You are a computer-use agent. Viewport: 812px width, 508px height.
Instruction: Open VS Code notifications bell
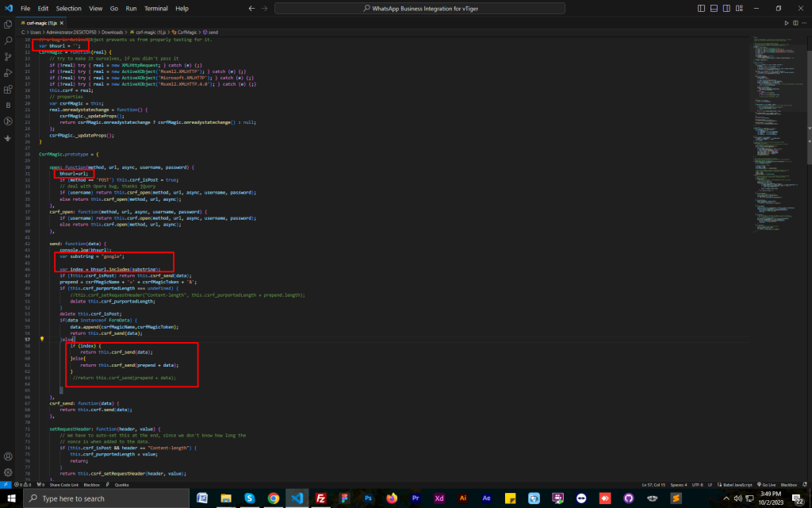click(805, 485)
